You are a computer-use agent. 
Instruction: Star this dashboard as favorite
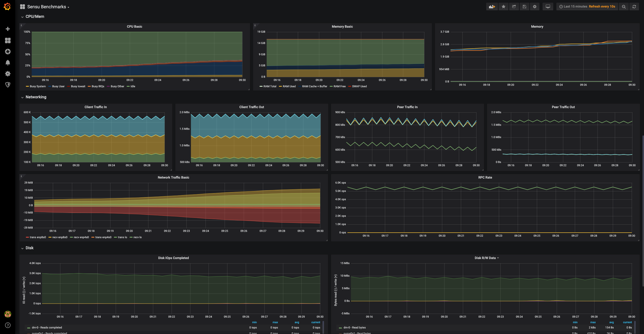coord(503,7)
